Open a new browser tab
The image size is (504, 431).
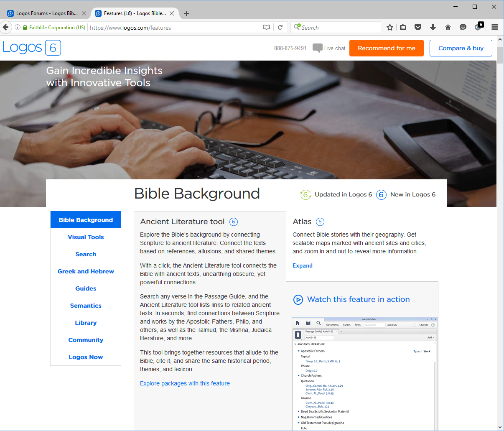186,13
